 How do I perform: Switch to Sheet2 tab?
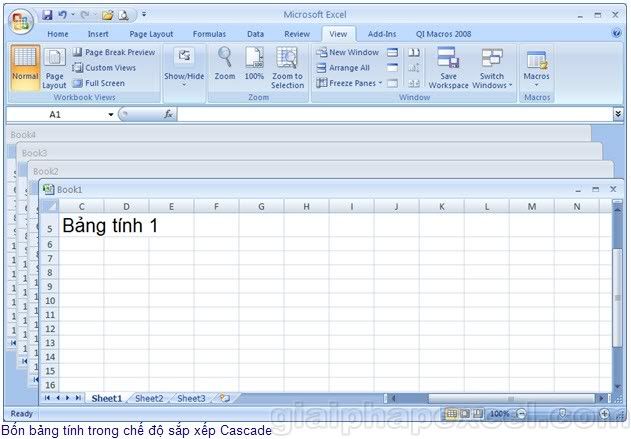pos(149,398)
